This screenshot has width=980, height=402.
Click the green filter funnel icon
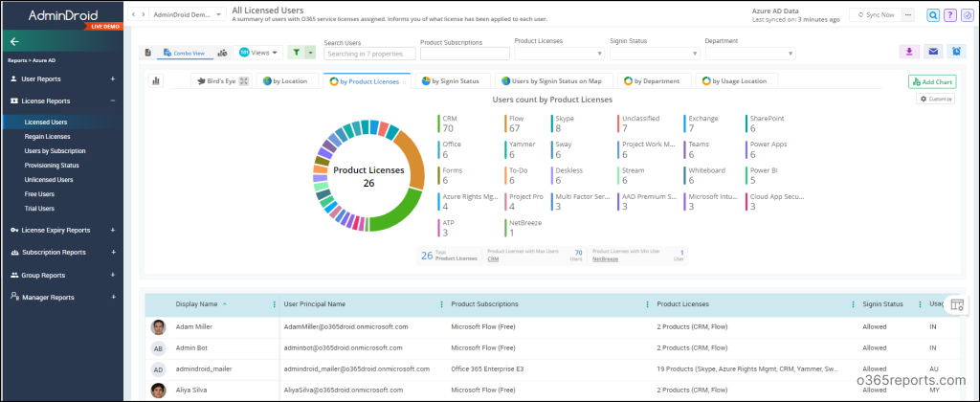[x=297, y=53]
